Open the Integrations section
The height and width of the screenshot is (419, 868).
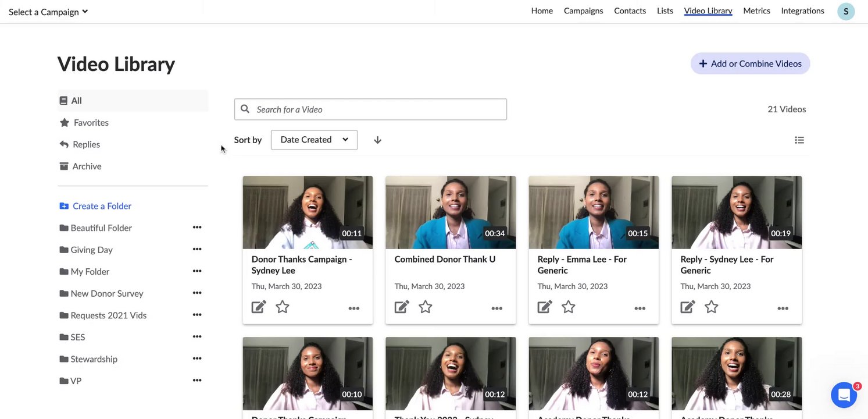[x=802, y=10]
